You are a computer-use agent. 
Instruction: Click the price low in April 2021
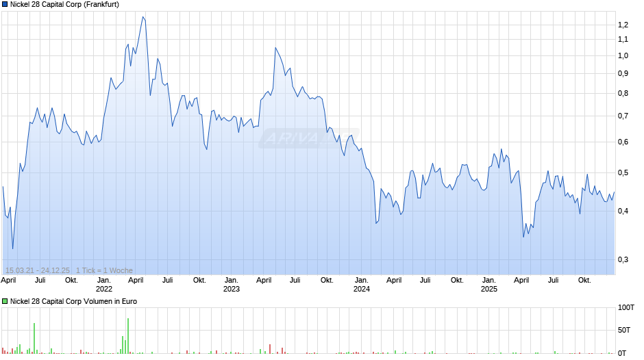[x=13, y=248]
